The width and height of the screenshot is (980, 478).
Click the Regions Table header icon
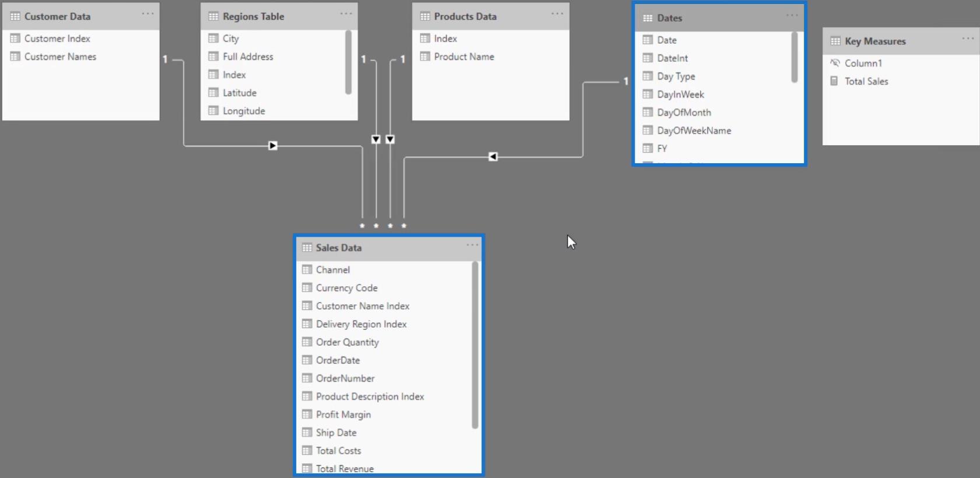[x=213, y=16]
